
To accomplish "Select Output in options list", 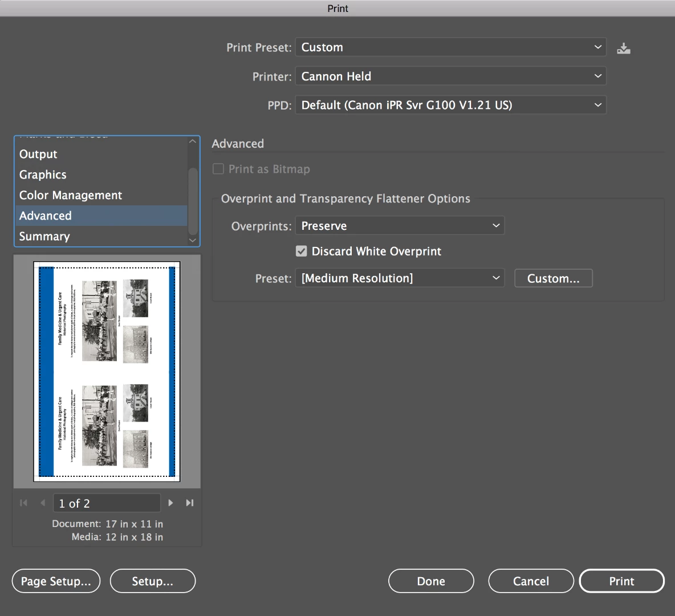I will (101, 154).
